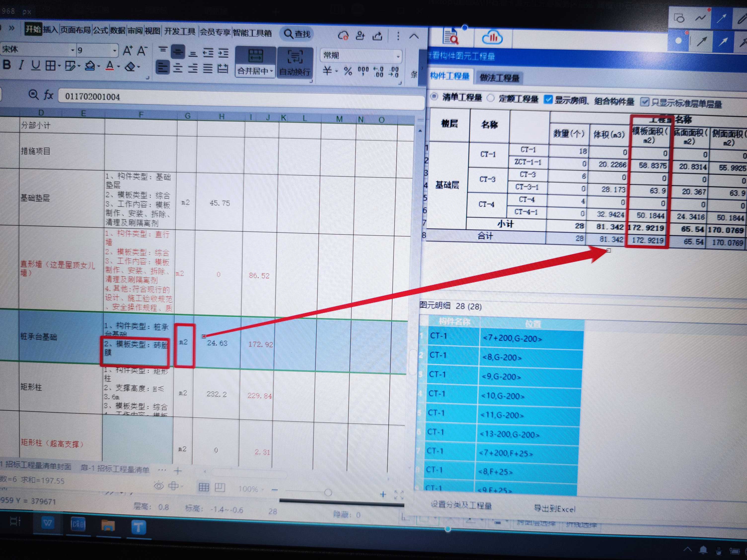Apply thousands separator number style

coord(363,71)
